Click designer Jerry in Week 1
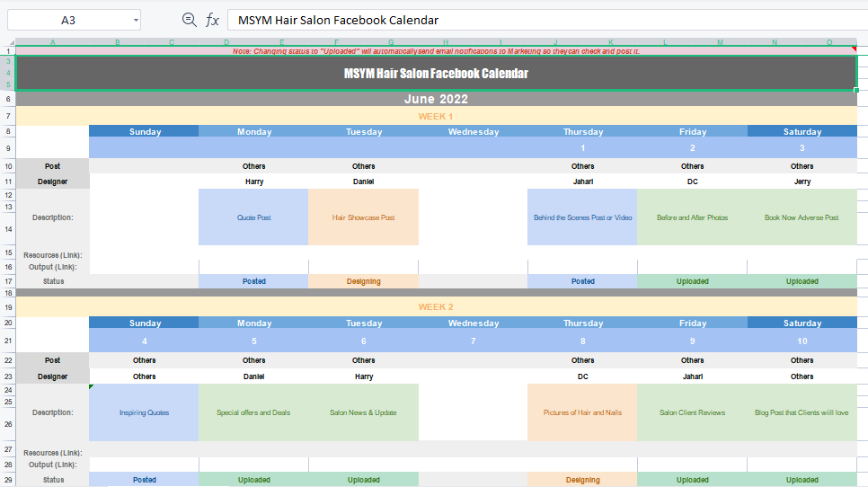The height and width of the screenshot is (487, 868). click(x=802, y=182)
